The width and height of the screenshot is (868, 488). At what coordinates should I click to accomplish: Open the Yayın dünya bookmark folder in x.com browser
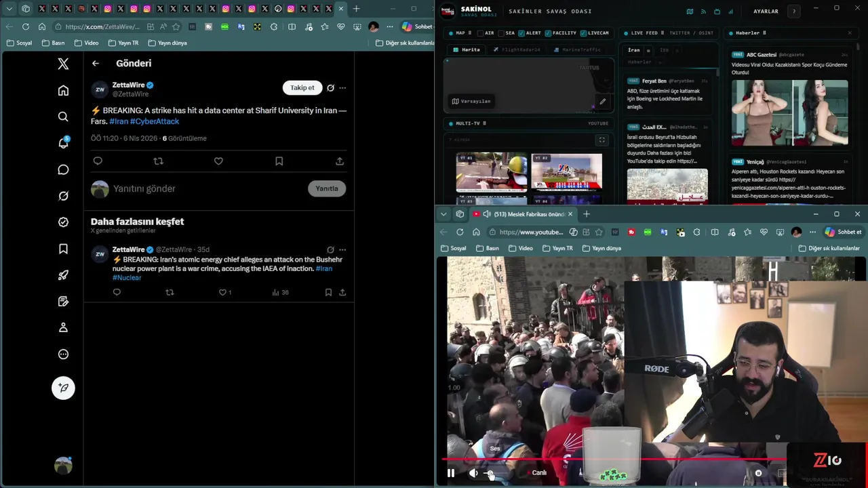167,43
